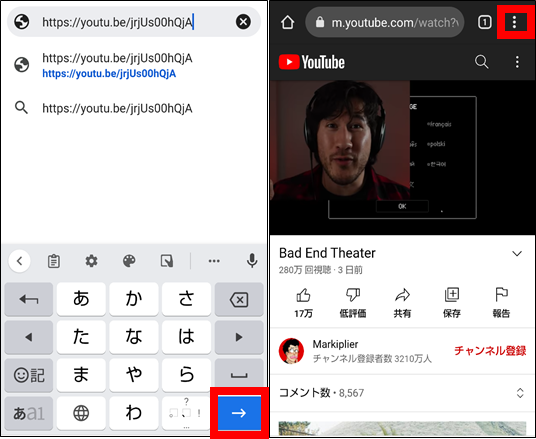Tap the left cursor arrow key

[x=29, y=337]
